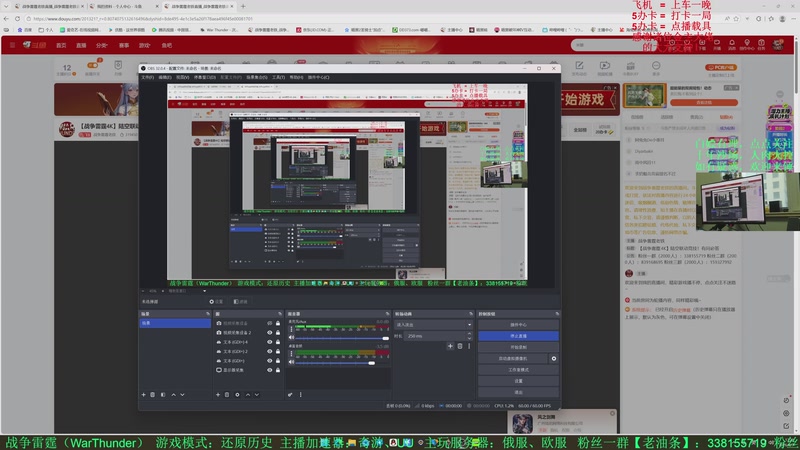Open preview scaling dropdown below preview

click(x=205, y=291)
